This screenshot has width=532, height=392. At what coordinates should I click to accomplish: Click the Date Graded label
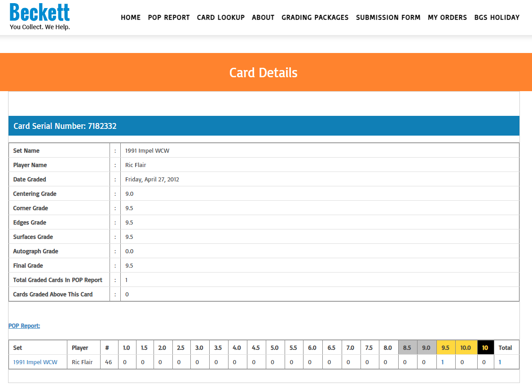tap(30, 180)
